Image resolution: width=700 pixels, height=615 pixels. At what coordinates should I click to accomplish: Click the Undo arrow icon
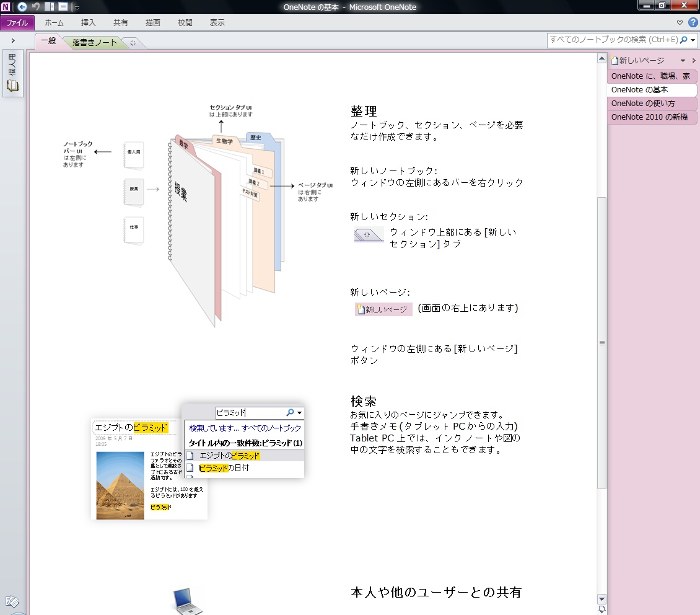(x=36, y=7)
